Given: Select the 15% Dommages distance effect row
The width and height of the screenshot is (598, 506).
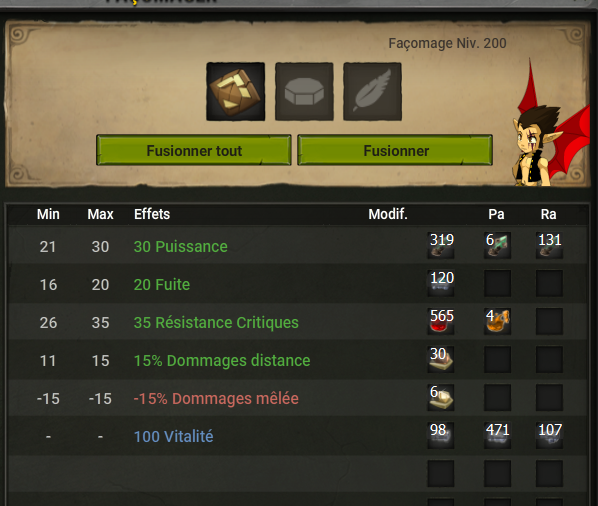Looking at the screenshot, I should [297, 360].
